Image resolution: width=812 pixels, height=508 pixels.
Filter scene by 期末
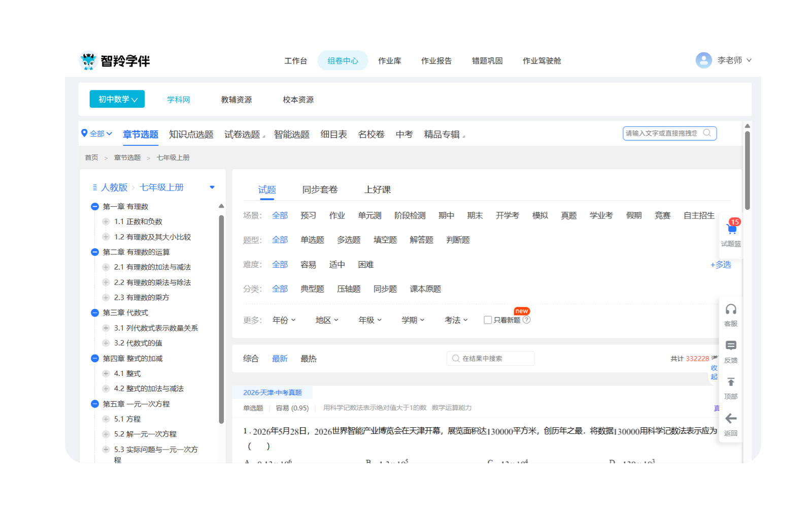click(475, 215)
